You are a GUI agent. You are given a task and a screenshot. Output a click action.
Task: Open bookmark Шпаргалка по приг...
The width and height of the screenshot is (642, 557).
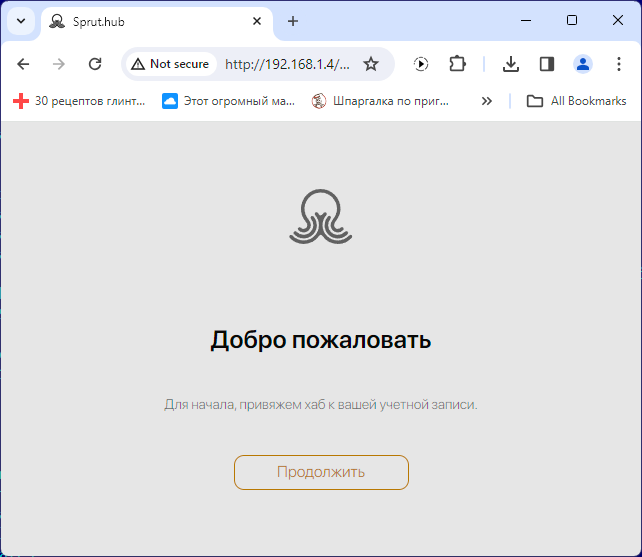pos(380,101)
